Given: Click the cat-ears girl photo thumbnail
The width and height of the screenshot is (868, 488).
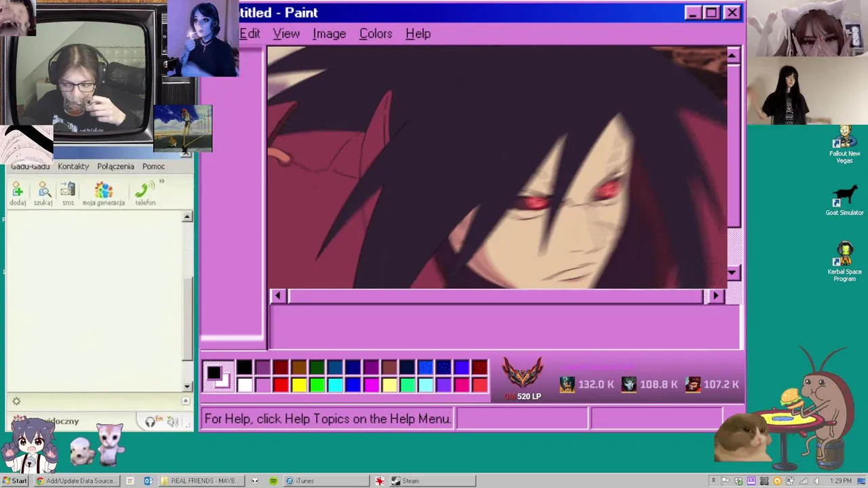Looking at the screenshot, I should coord(807,28).
